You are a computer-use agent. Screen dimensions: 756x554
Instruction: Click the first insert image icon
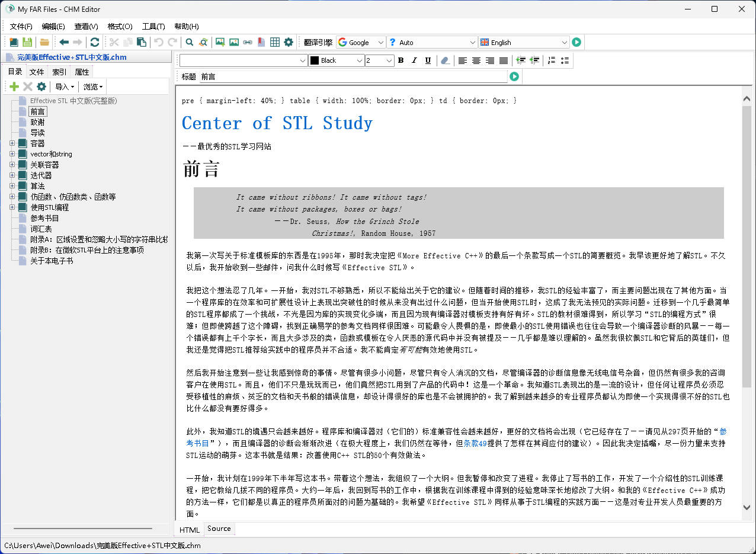(x=220, y=42)
